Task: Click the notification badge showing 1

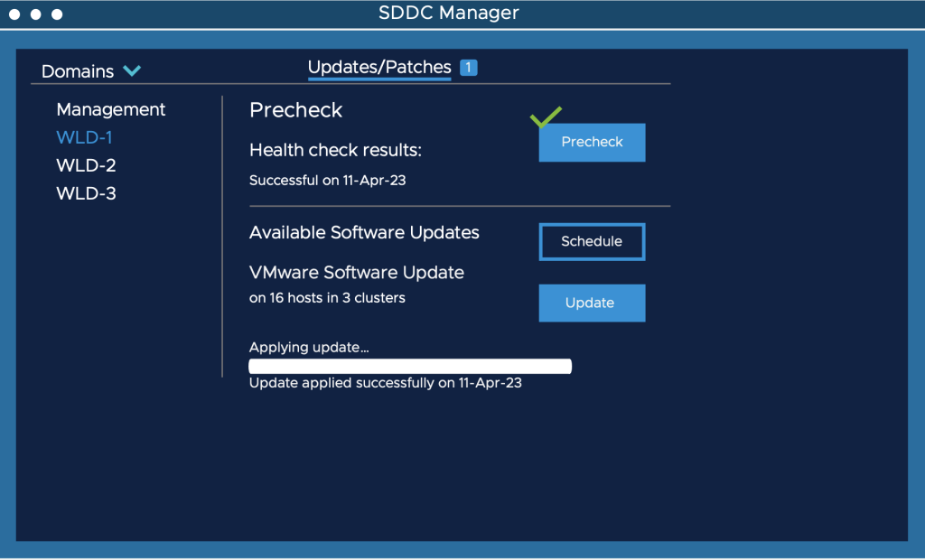Action: click(469, 67)
